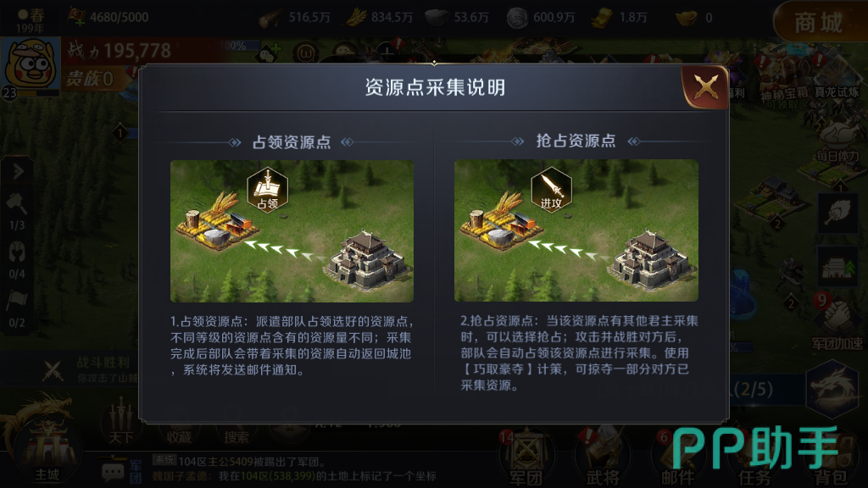Click the 占领 occupy hexagon icon
The width and height of the screenshot is (868, 488).
click(267, 190)
